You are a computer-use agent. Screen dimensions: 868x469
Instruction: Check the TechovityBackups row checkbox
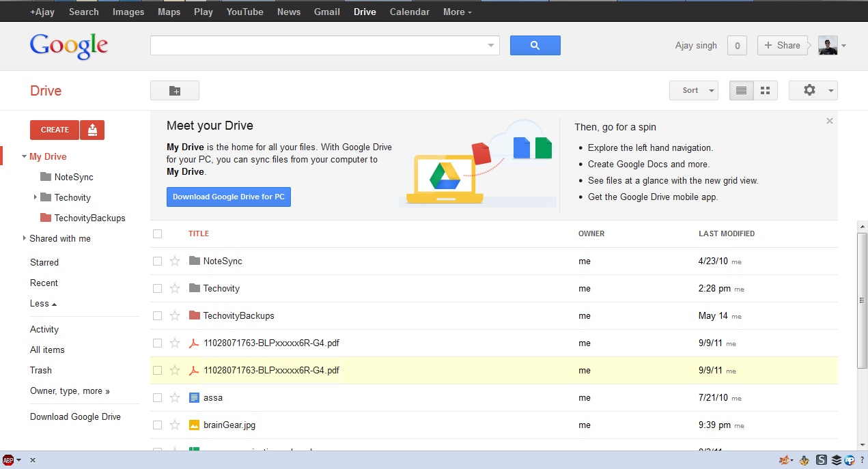tap(157, 315)
